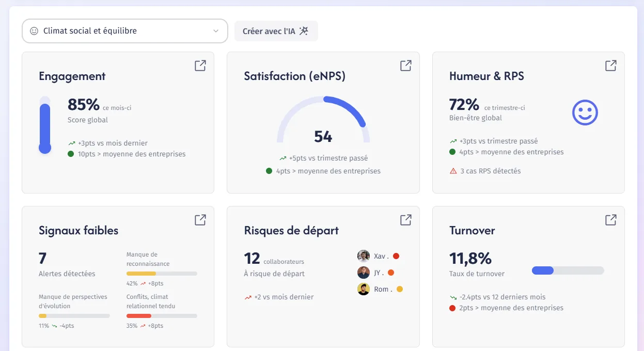Click the Turnover rate progress bar
The height and width of the screenshot is (351, 644).
click(568, 270)
